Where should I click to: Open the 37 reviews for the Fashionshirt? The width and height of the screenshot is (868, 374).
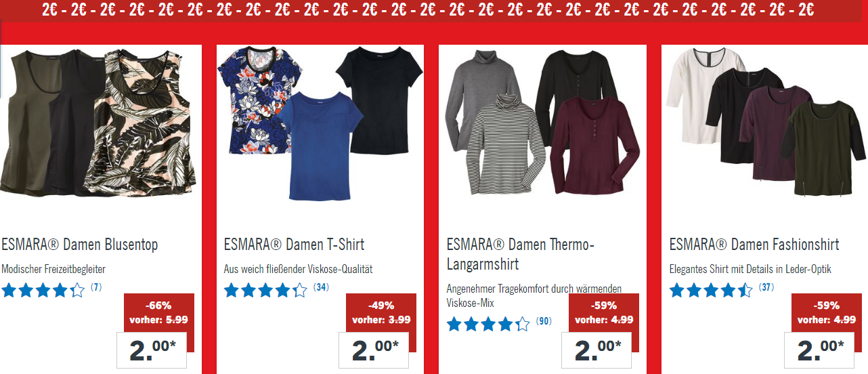(x=766, y=287)
